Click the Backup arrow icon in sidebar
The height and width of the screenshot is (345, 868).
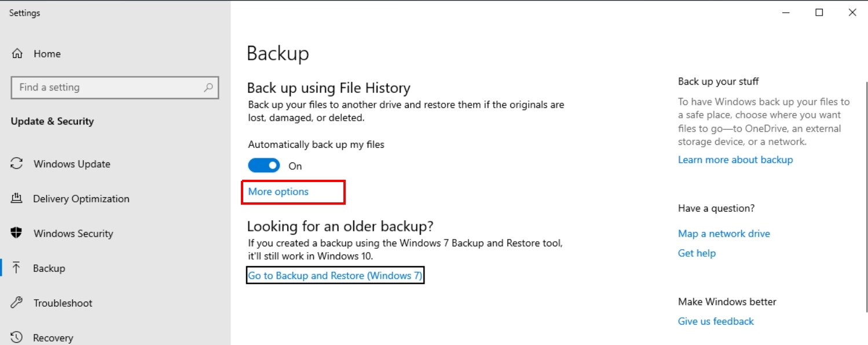coord(17,268)
